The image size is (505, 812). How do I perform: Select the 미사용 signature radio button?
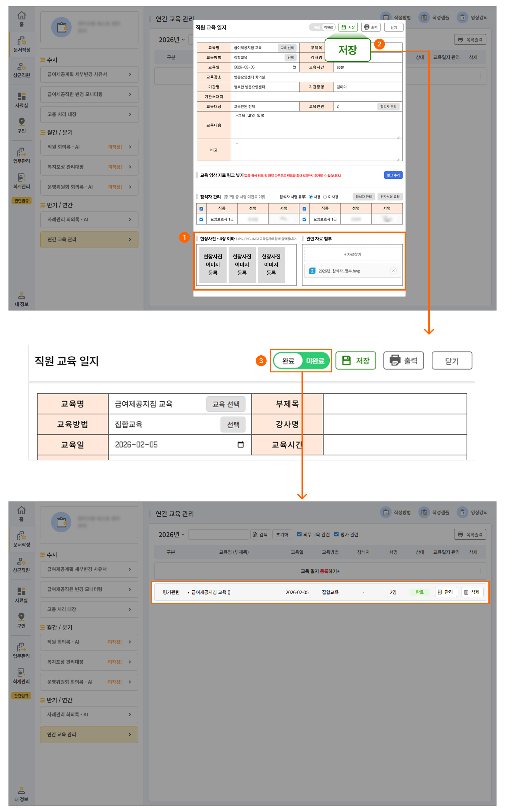tap(325, 197)
